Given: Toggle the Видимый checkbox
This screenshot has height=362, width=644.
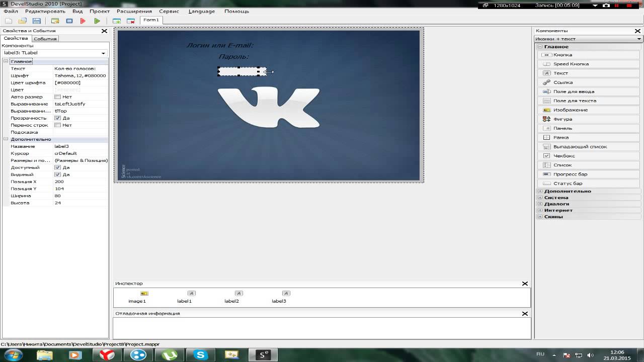Looking at the screenshot, I should click(57, 174).
